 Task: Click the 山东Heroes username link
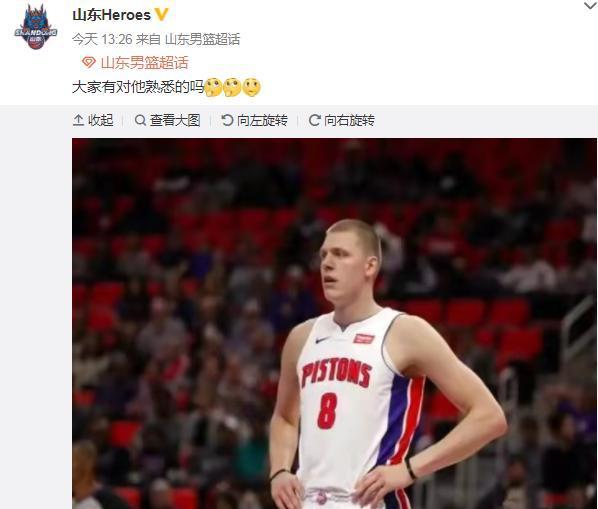pyautogui.click(x=111, y=15)
